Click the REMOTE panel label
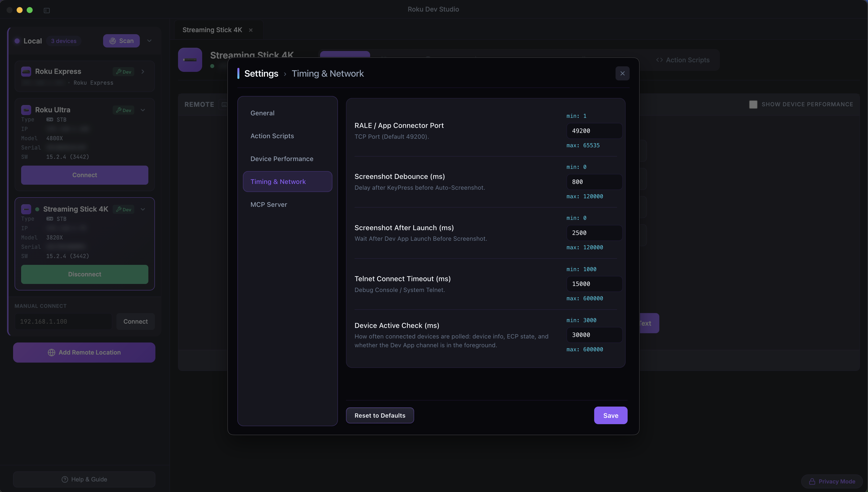 click(199, 105)
